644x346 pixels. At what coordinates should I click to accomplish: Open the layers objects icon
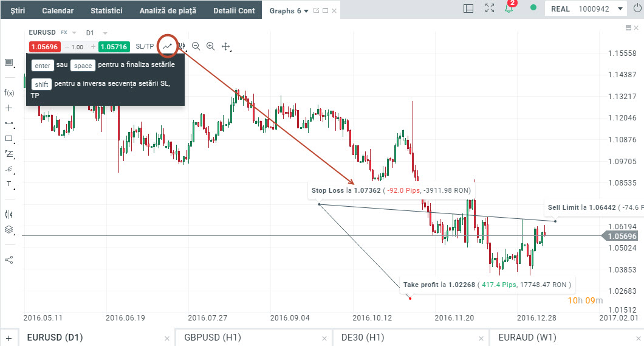[9, 230]
